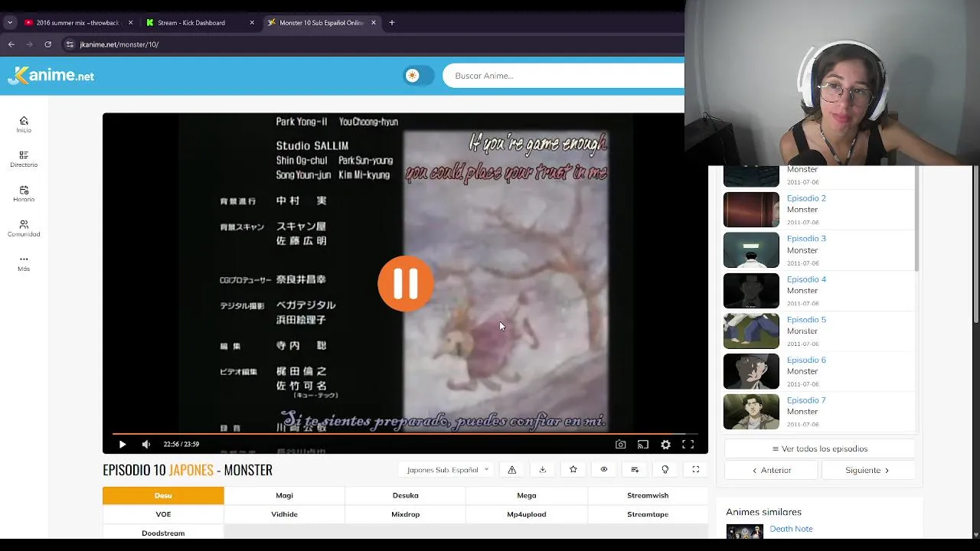Click the Episodio 7 thumbnail
980x551 pixels.
[751, 412]
